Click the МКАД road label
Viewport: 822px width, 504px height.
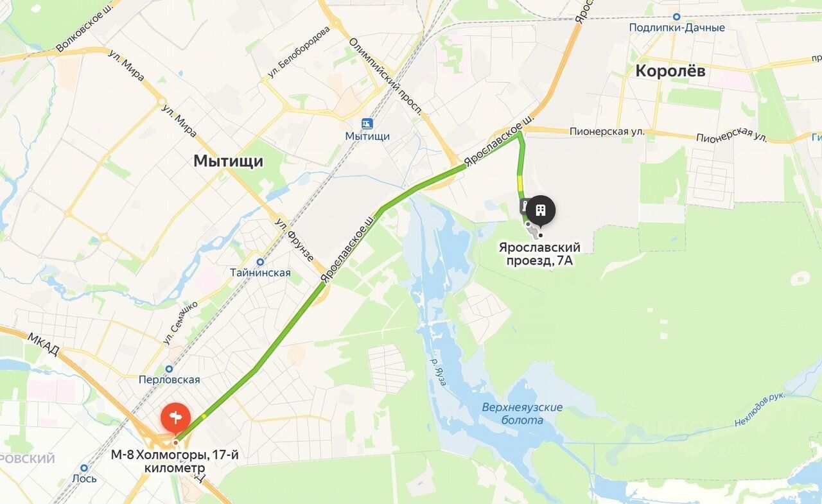(x=43, y=345)
